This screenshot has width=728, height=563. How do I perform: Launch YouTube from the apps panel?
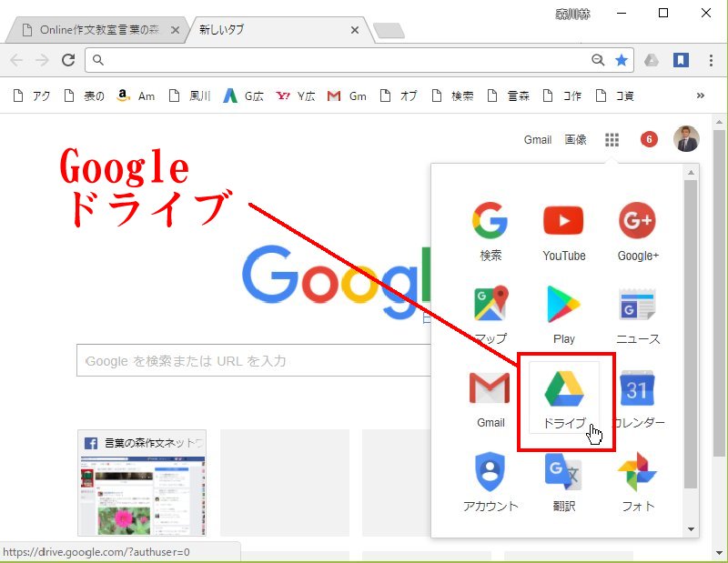click(x=563, y=230)
